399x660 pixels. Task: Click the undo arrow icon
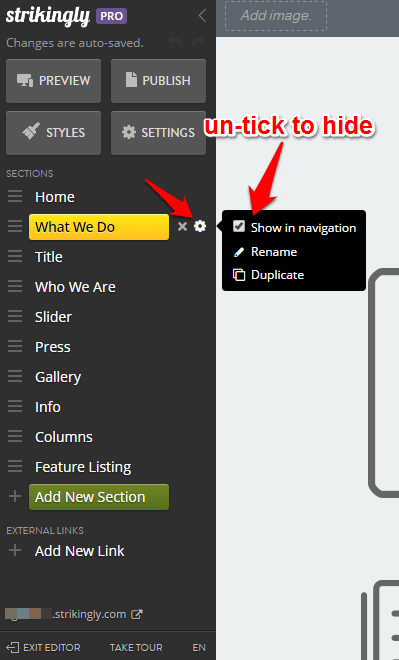[x=176, y=42]
